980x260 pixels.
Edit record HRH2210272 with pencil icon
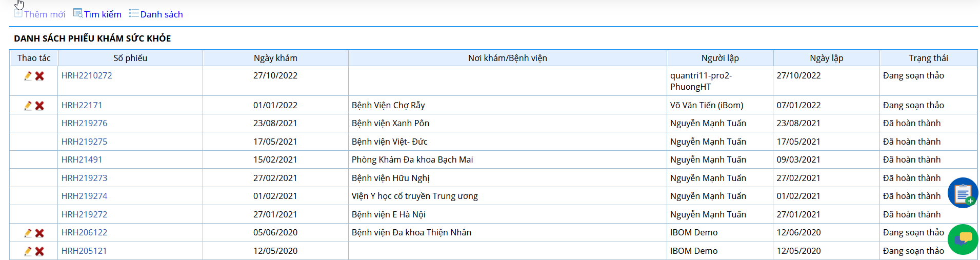click(x=28, y=76)
